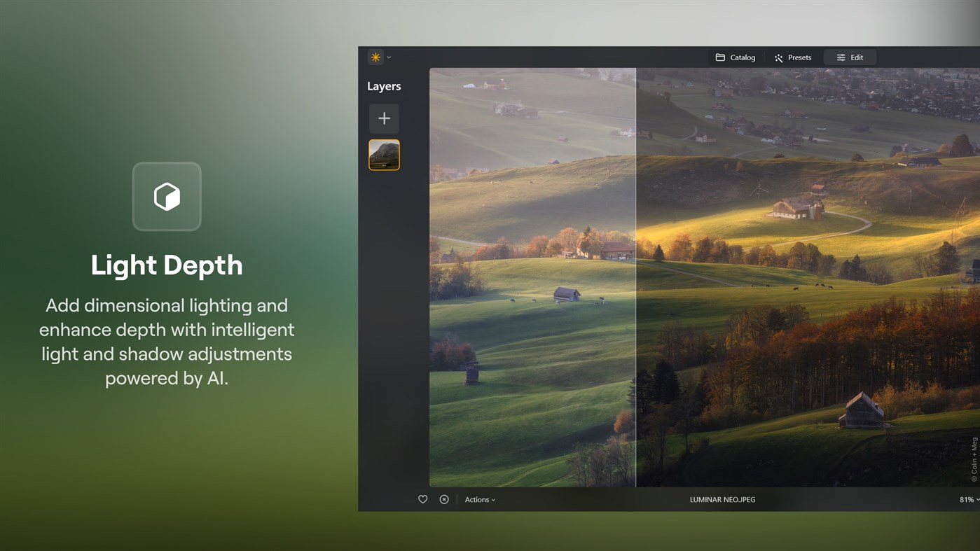Screen dimensions: 980x551
Task: Switch to the Catalog tab
Action: 735,57
